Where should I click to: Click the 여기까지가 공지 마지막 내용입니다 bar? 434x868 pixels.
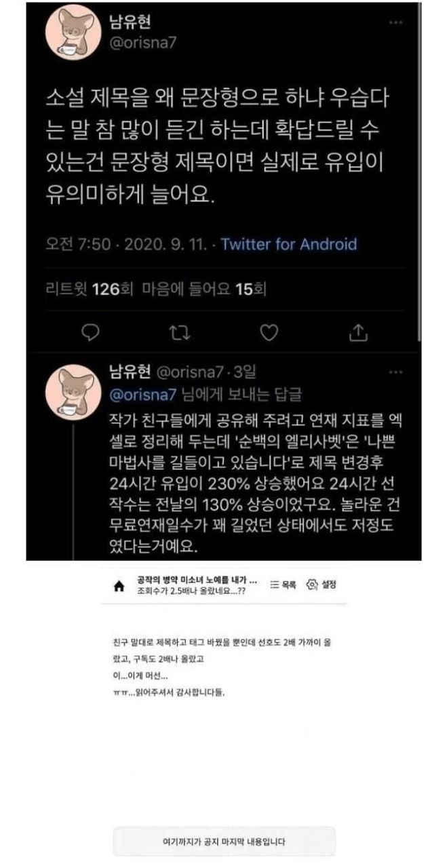click(224, 842)
